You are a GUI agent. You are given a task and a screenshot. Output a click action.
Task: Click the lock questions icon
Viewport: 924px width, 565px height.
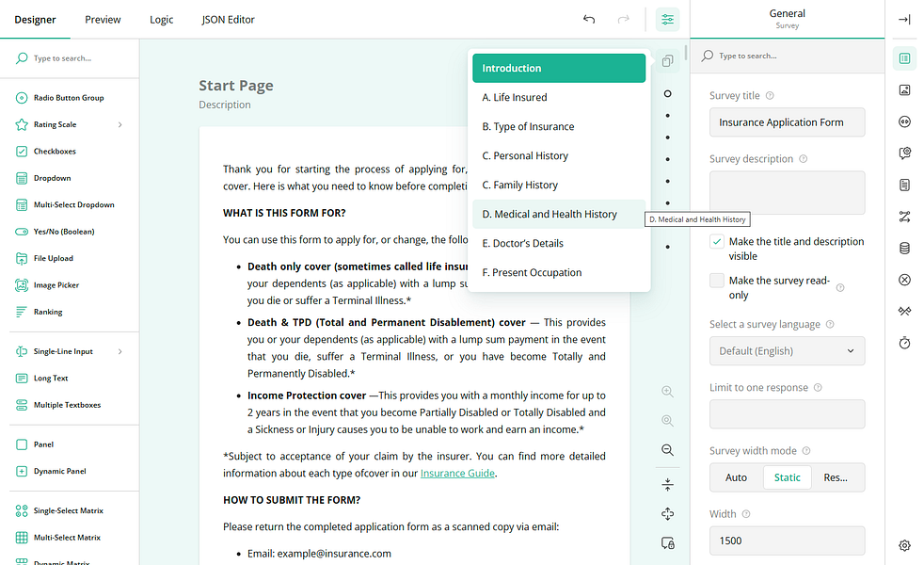point(667,543)
